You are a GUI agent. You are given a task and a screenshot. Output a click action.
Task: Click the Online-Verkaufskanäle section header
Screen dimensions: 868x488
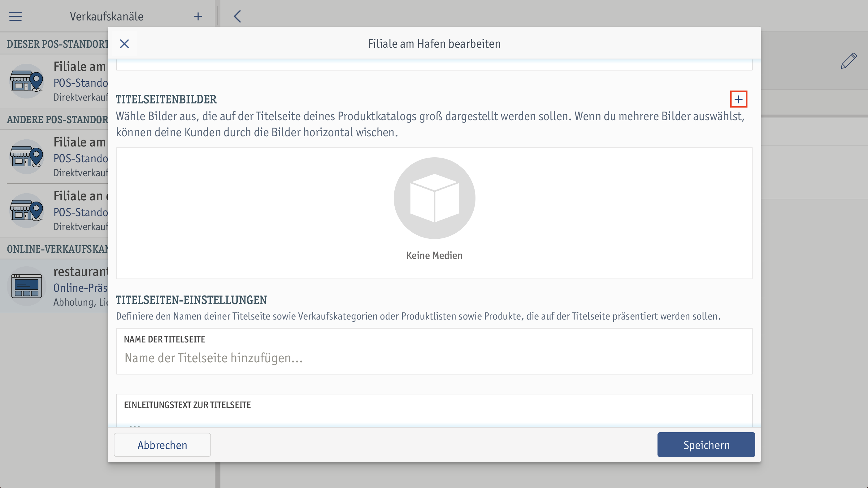(57, 249)
